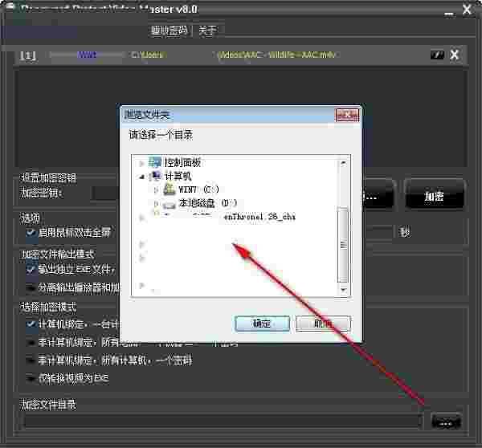
Task: Enable second 非计算机绑定 option ending with 一个密码
Action: [31, 360]
